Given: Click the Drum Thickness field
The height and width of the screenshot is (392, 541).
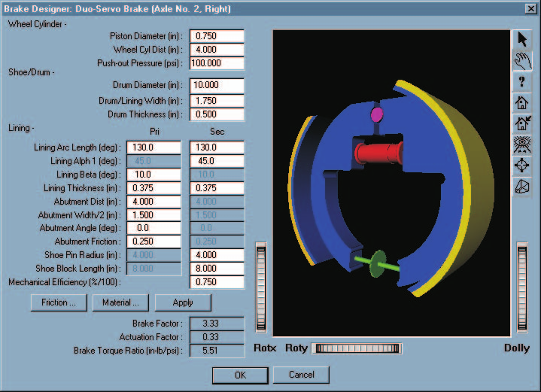Looking at the screenshot, I should click(217, 114).
